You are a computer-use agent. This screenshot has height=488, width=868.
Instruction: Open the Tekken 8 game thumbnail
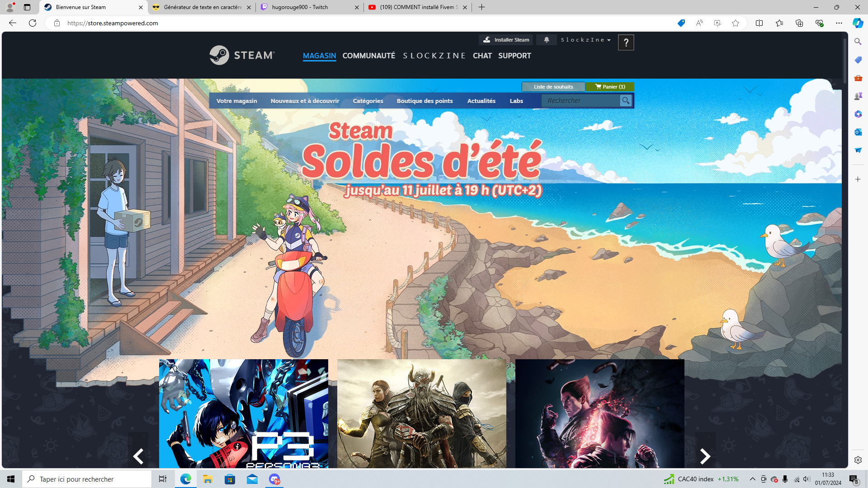(x=600, y=413)
